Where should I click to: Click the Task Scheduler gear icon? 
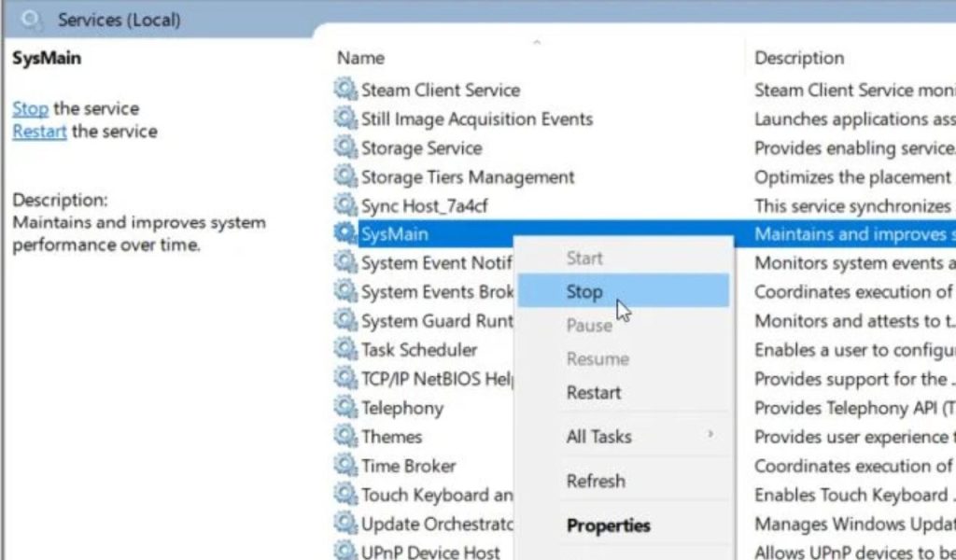tap(345, 350)
